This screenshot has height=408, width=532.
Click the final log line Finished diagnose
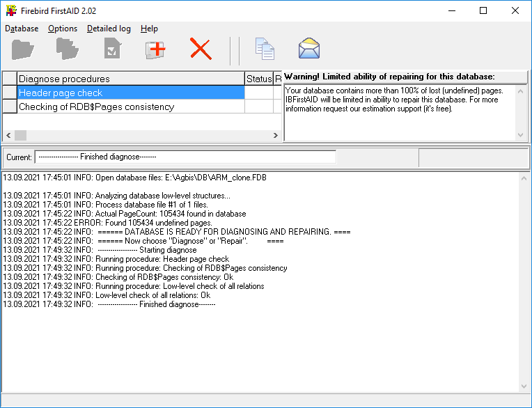coord(109,304)
